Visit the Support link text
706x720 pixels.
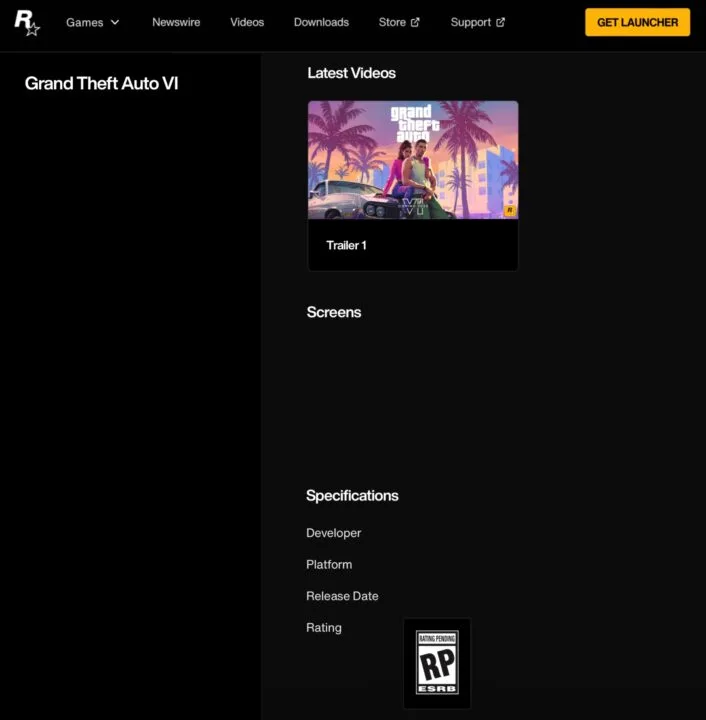coord(470,22)
